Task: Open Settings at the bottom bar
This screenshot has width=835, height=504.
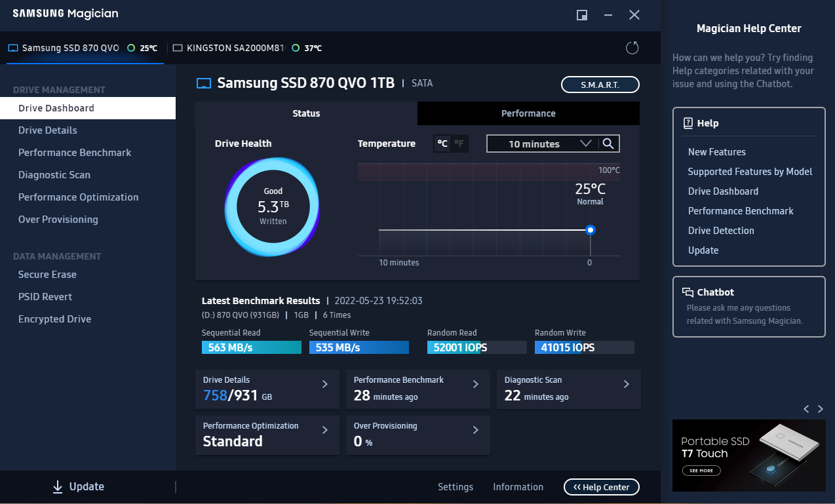Action: coord(456,487)
